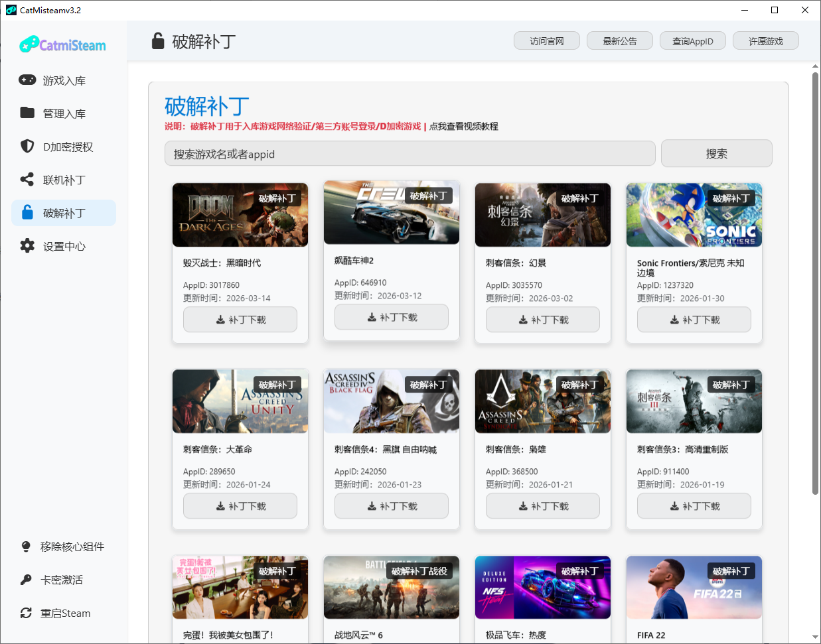Open the 卡密激活 menu item
This screenshot has width=821, height=644.
click(64, 580)
